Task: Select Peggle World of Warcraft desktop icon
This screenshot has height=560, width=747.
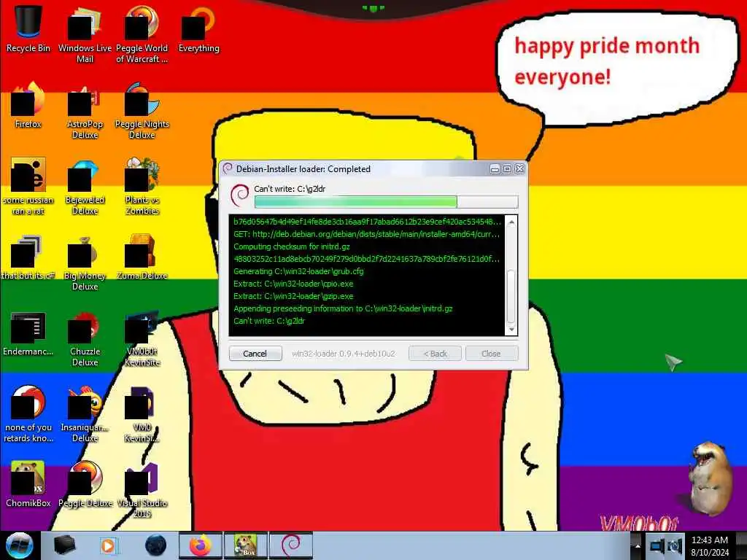Action: coord(142,34)
